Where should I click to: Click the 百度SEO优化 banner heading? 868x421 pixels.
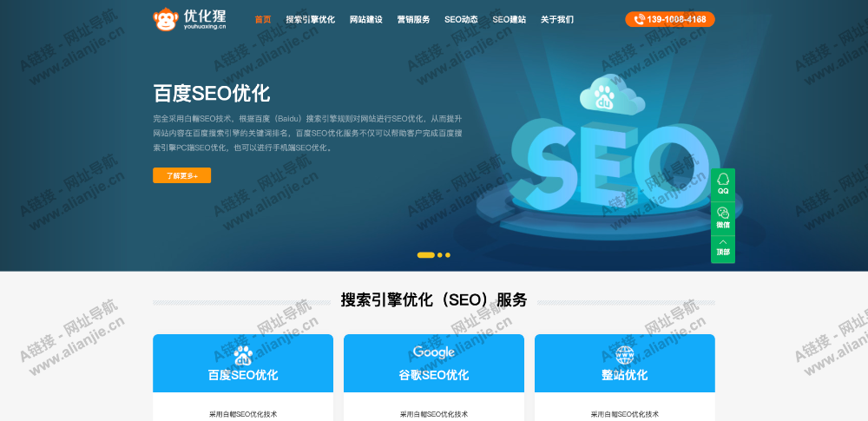tap(212, 93)
